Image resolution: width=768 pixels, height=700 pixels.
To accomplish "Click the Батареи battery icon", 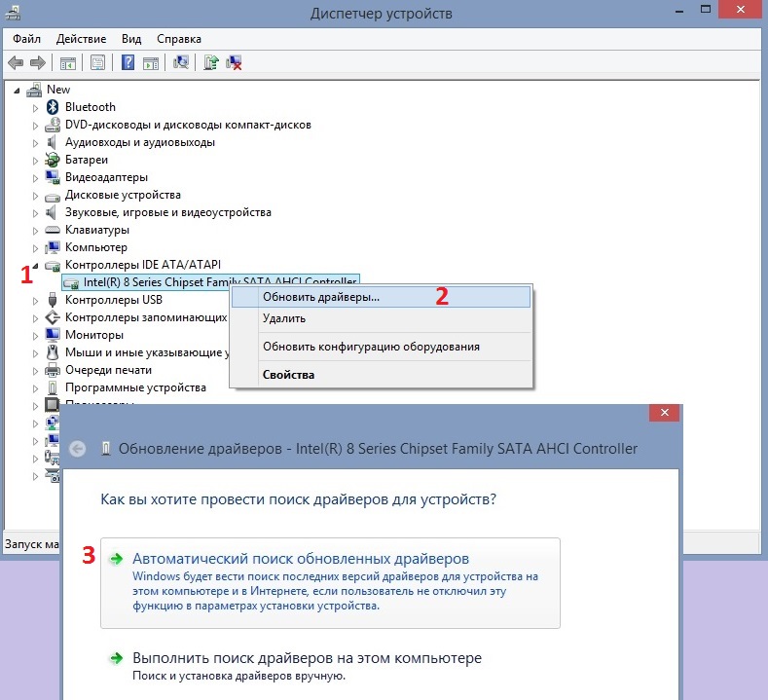I will point(53,160).
